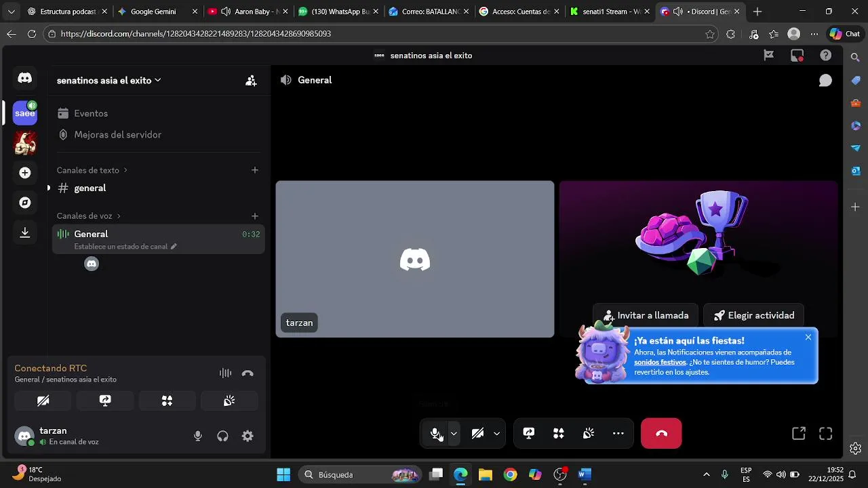
Task: Open server dropdown senatinos asia el exito
Action: pos(109,81)
